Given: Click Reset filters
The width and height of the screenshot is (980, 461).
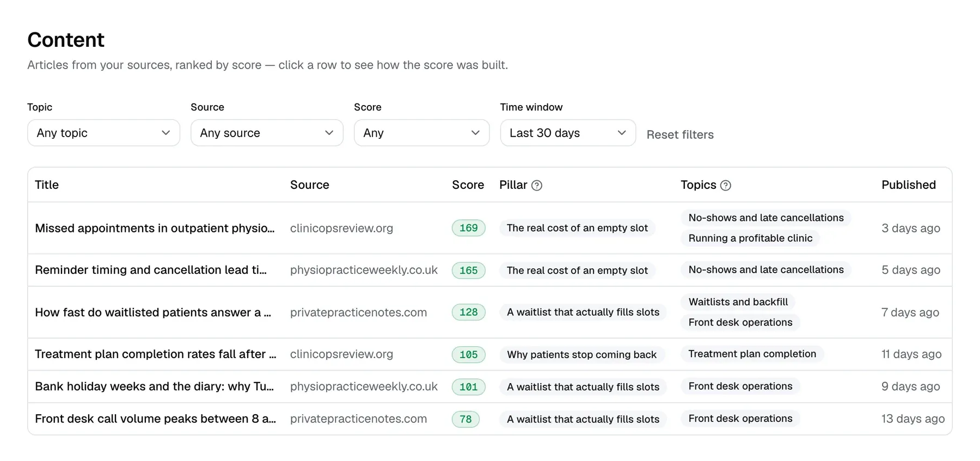Looking at the screenshot, I should tap(680, 134).
